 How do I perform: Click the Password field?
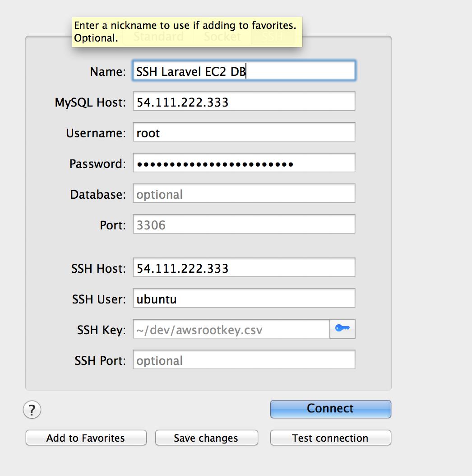[244, 163]
